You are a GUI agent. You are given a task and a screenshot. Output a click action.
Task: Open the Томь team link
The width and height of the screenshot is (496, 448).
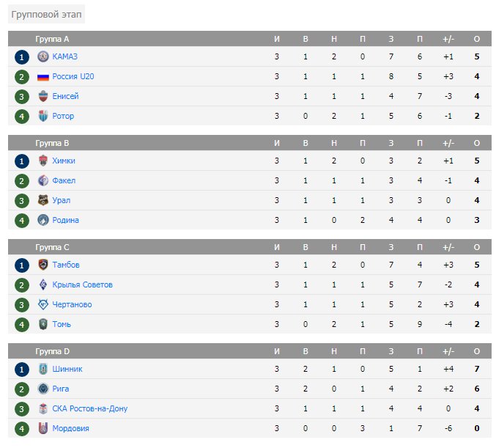pos(62,325)
